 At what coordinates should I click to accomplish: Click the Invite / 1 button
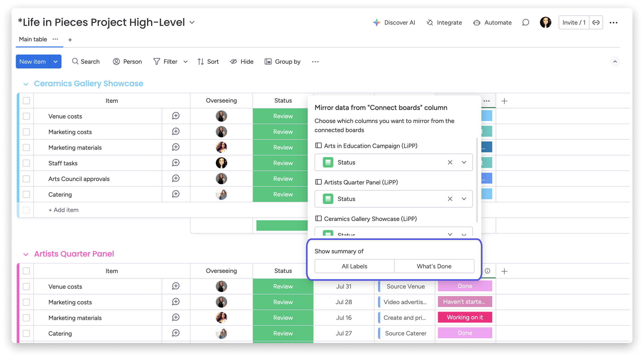click(x=574, y=23)
